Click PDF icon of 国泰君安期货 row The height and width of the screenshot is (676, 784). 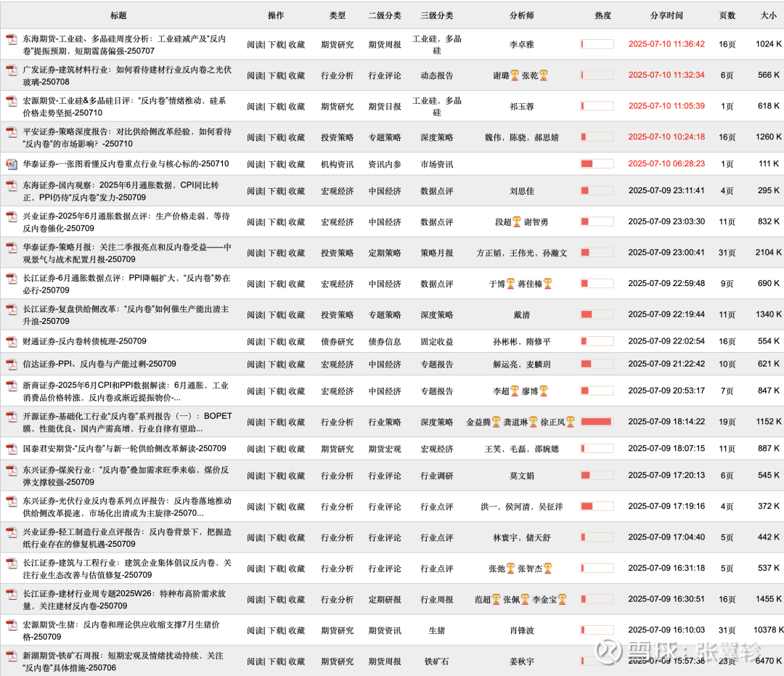point(11,449)
